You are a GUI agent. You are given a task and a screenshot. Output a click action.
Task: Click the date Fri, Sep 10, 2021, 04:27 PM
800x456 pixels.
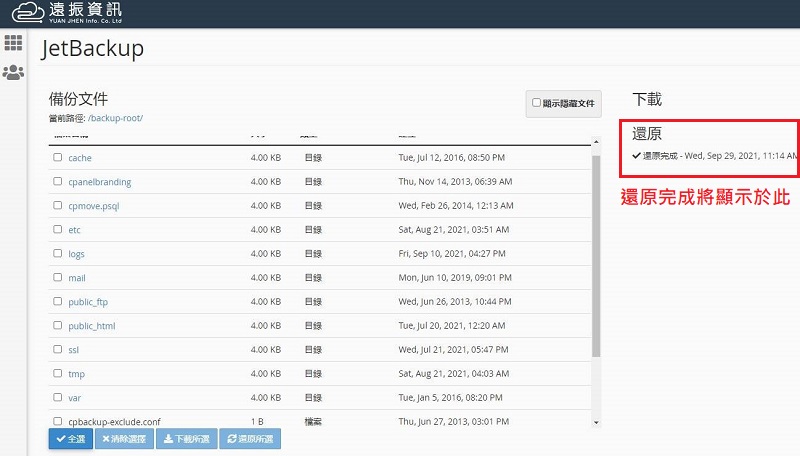pyautogui.click(x=452, y=254)
